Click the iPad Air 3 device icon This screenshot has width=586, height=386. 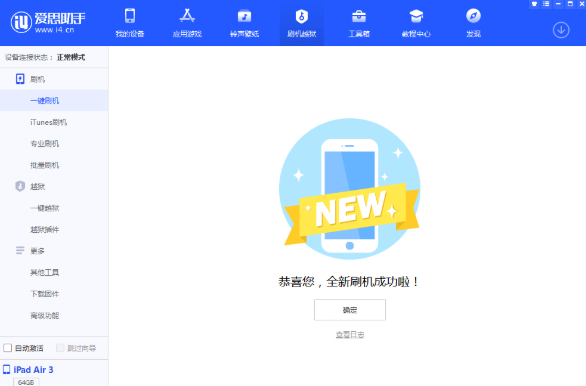click(7, 370)
